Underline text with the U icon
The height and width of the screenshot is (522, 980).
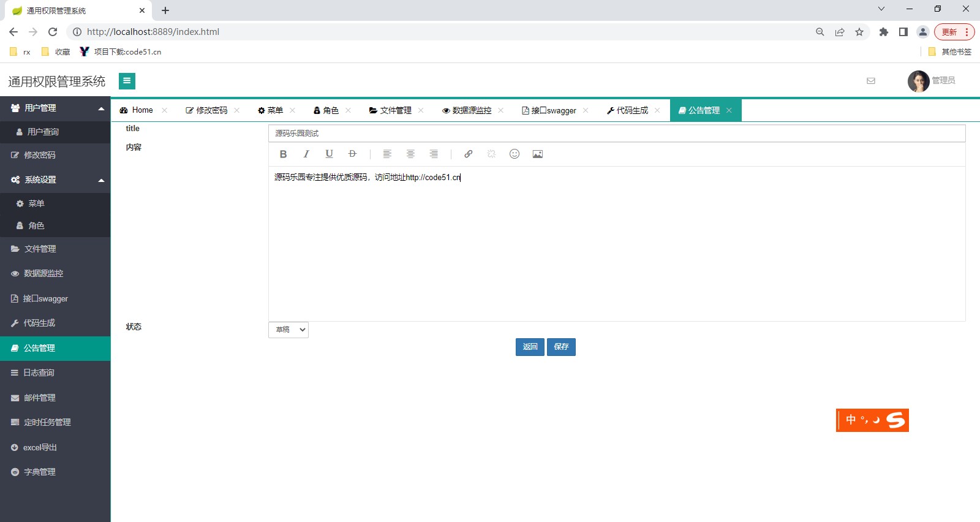coord(329,154)
